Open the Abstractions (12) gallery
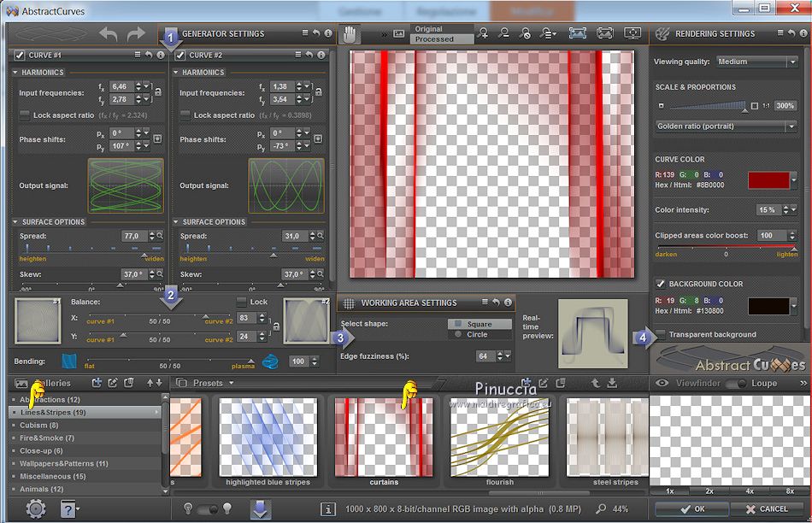This screenshot has width=812, height=523. point(86,399)
